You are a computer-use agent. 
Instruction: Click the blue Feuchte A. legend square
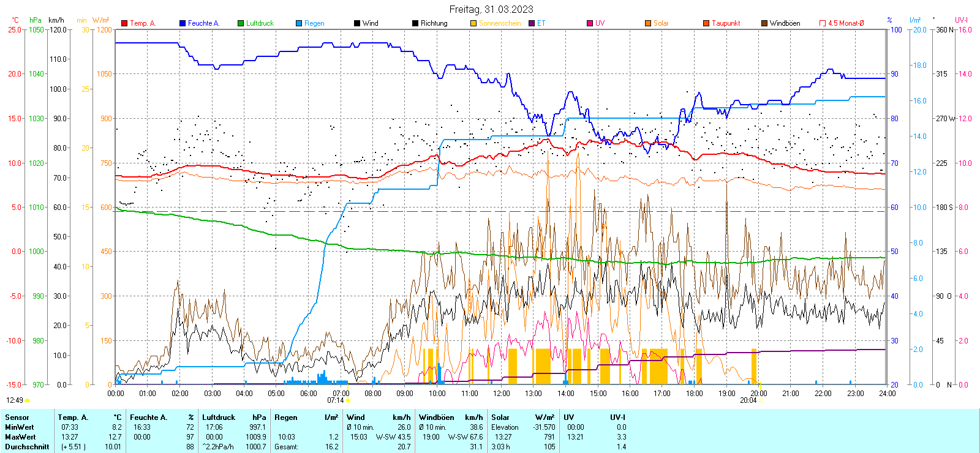point(183,23)
